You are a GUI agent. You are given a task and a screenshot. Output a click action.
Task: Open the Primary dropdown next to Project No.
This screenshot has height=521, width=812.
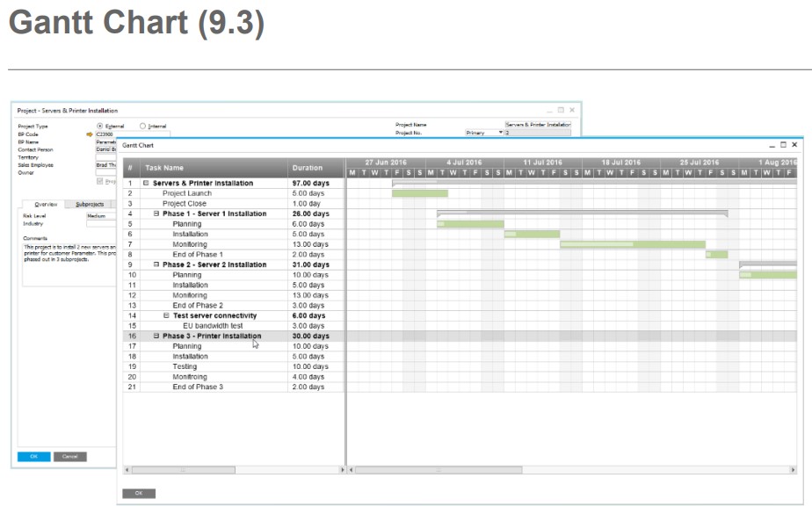pyautogui.click(x=500, y=133)
